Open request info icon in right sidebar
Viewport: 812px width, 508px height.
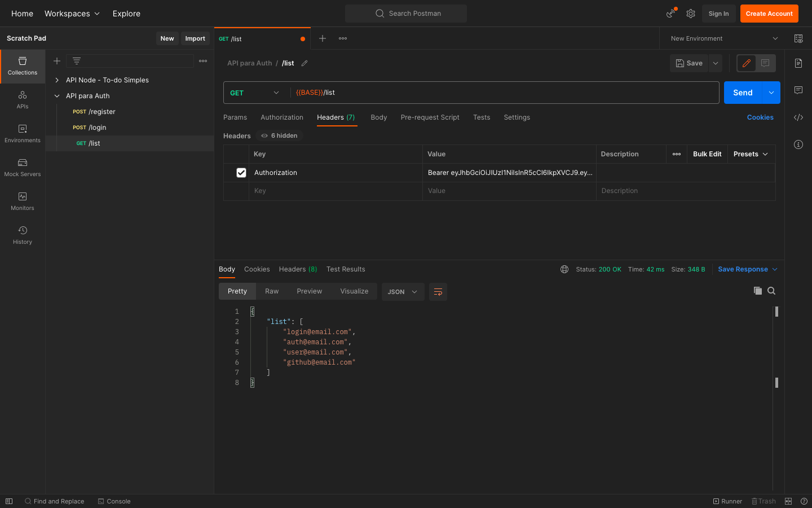pos(798,144)
